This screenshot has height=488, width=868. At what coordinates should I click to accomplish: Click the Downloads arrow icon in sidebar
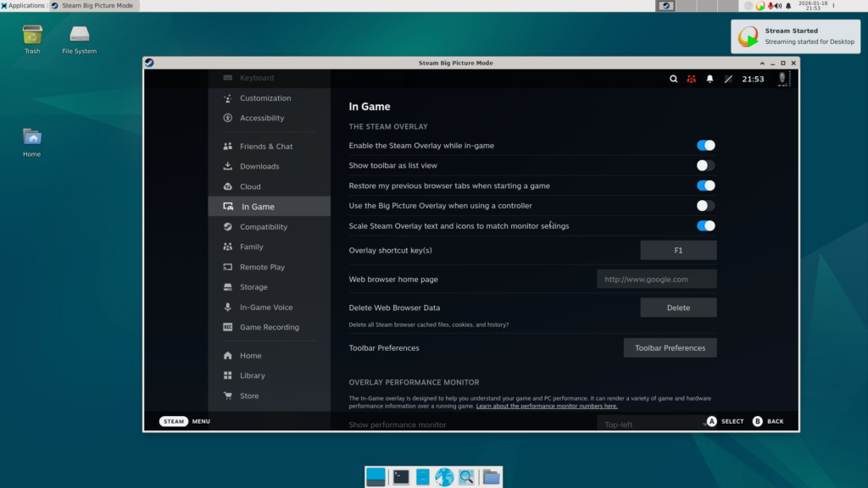(227, 166)
